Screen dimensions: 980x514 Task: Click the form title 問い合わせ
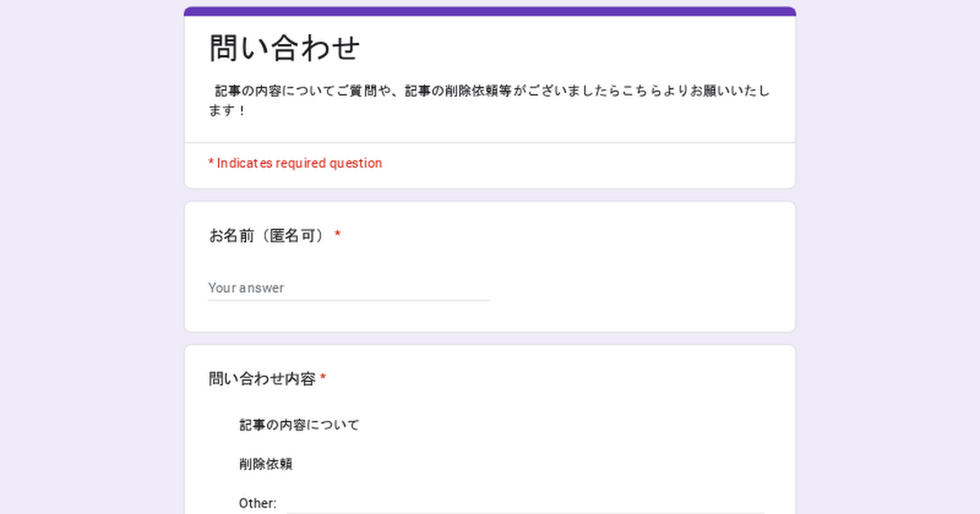284,48
